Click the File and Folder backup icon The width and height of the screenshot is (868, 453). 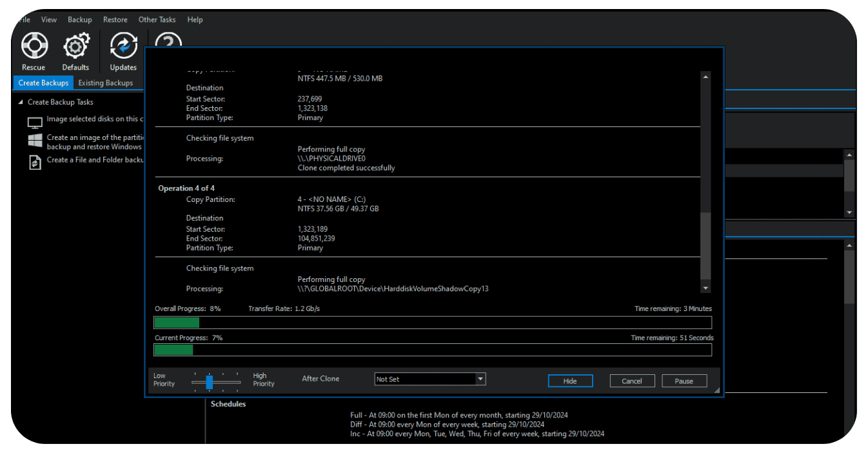pos(35,163)
